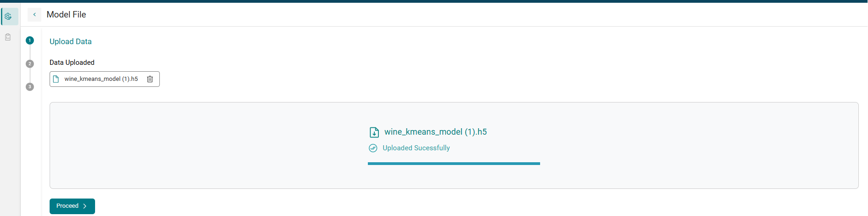Viewport: 868px width, 216px height.
Task: Open the clipboard report sidebar icon
Action: click(8, 37)
